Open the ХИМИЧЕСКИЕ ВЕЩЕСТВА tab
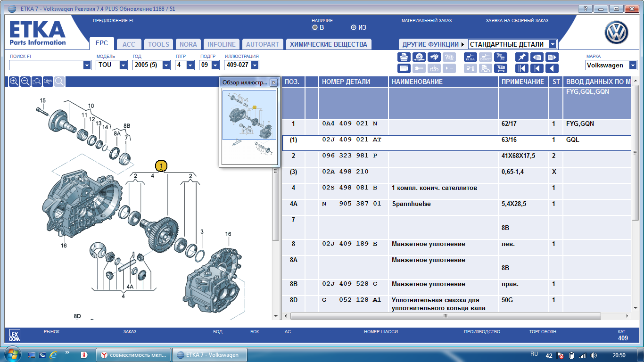Image resolution: width=644 pixels, height=362 pixels. pyautogui.click(x=329, y=44)
